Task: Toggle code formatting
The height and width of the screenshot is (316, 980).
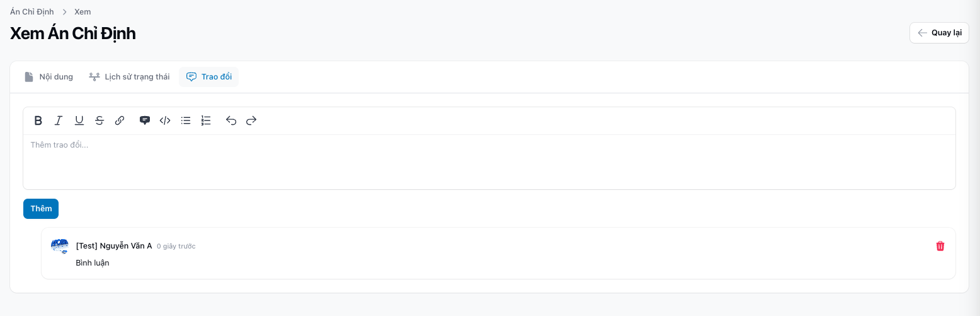Action: pyautogui.click(x=165, y=120)
